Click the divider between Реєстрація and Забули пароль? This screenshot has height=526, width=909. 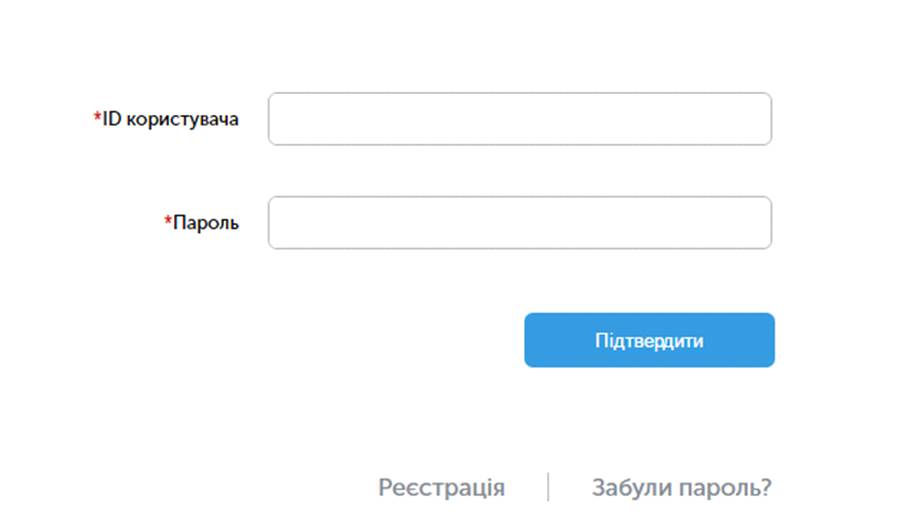point(548,487)
